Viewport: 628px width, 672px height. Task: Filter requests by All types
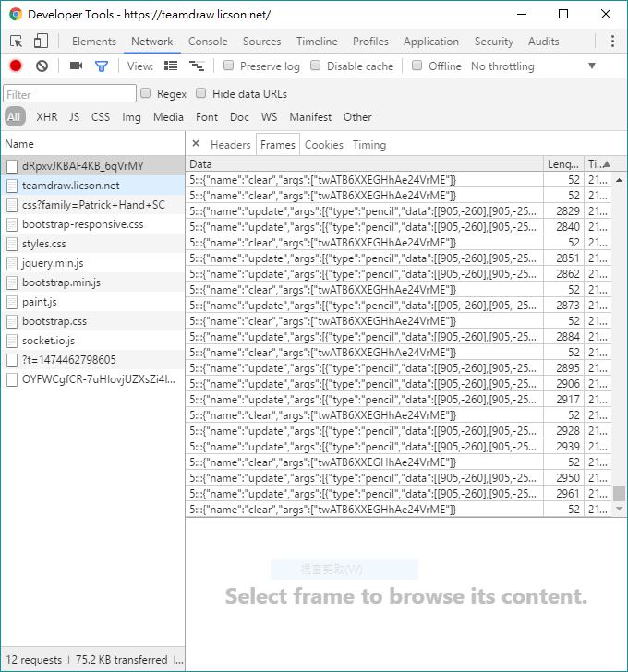click(14, 116)
